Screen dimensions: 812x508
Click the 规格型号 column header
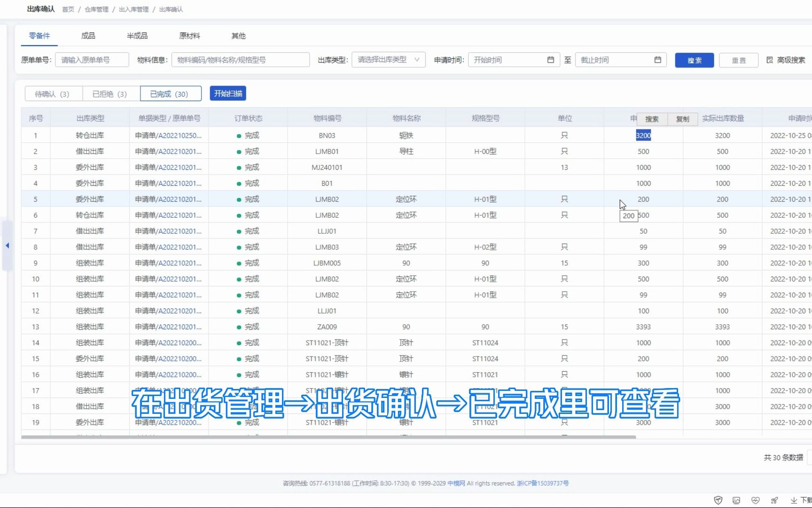point(485,118)
